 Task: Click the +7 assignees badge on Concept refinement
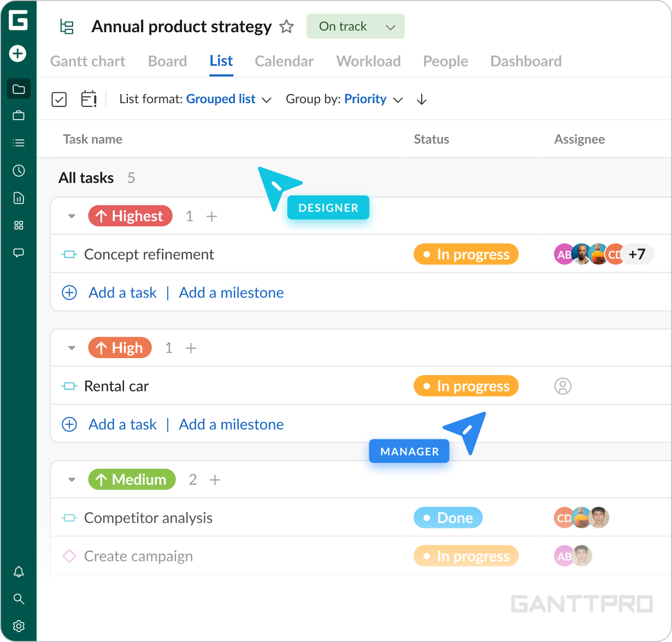[x=637, y=254]
